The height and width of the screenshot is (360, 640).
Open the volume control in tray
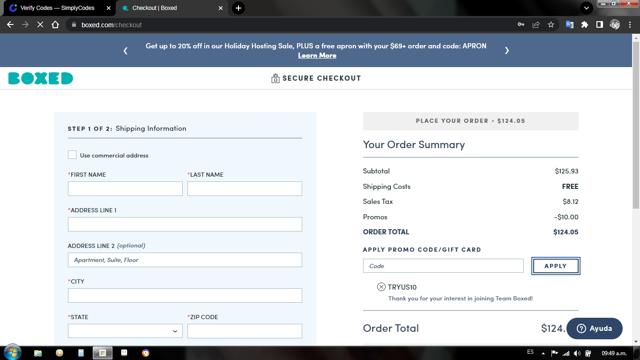click(x=577, y=353)
